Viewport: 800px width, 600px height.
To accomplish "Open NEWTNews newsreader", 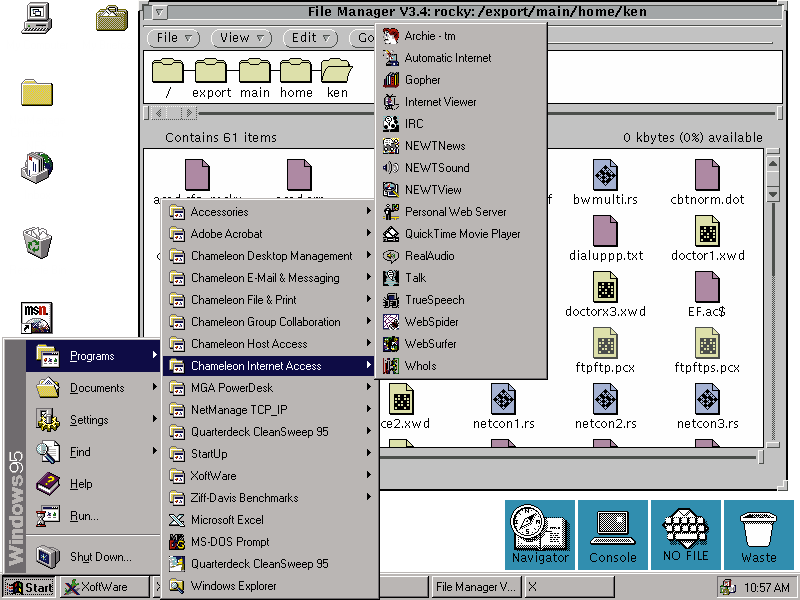I will coord(461,146).
